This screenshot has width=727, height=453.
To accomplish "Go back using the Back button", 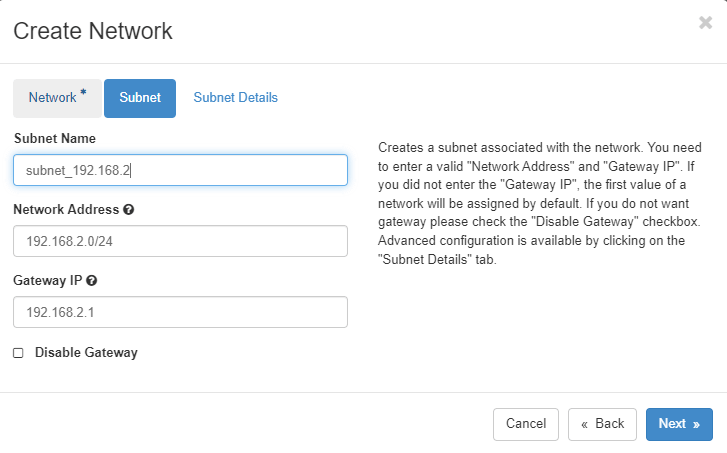I will [602, 424].
